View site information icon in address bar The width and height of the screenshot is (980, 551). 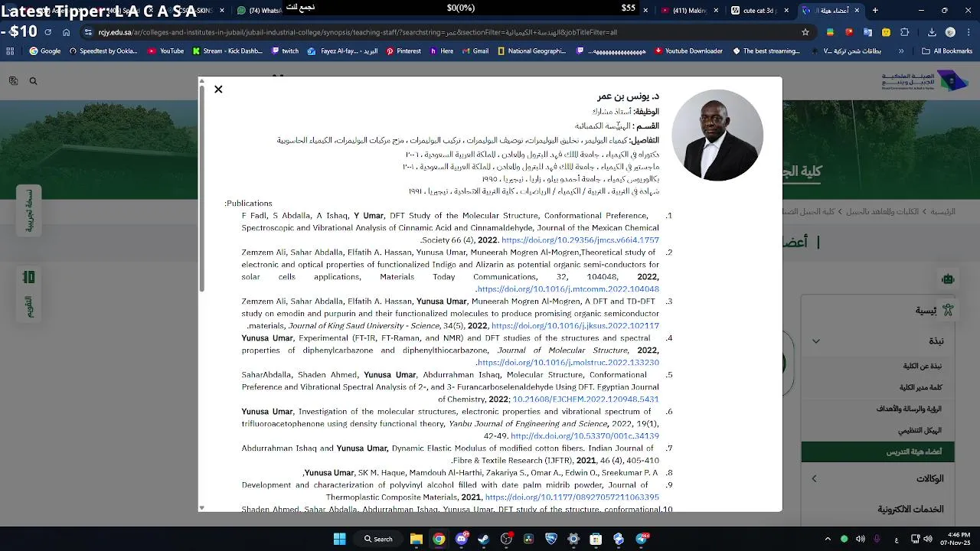click(x=88, y=32)
